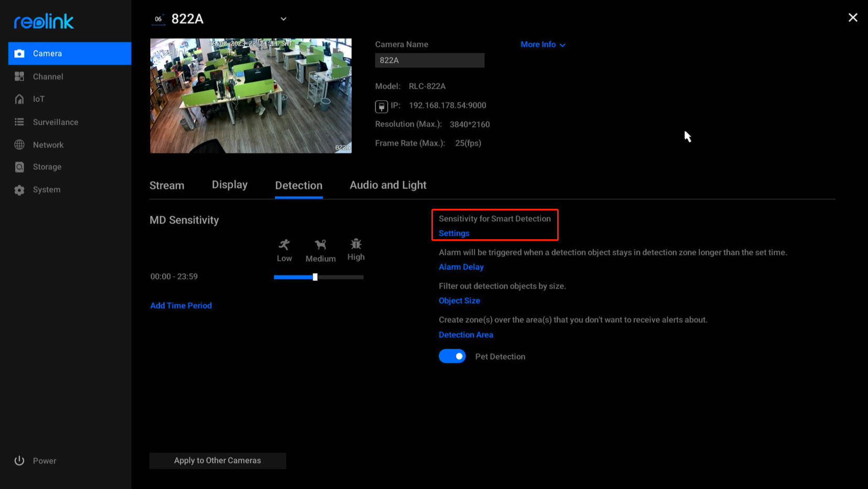
Task: Click the IP address 192.168.178.54:9000
Action: 448,105
